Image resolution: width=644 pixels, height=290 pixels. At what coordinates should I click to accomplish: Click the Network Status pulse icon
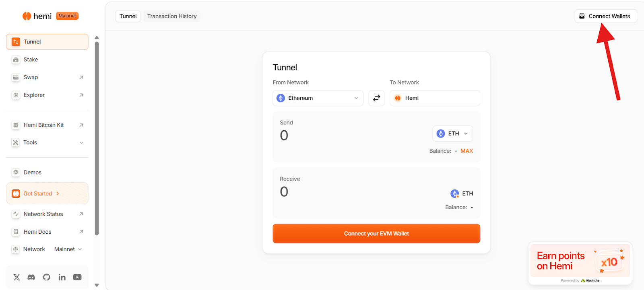click(x=16, y=214)
